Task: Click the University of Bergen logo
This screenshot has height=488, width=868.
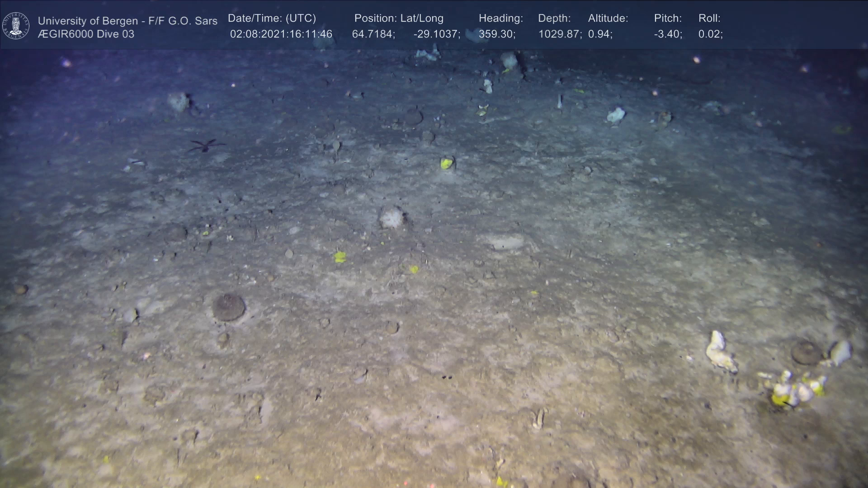Action: tap(16, 26)
